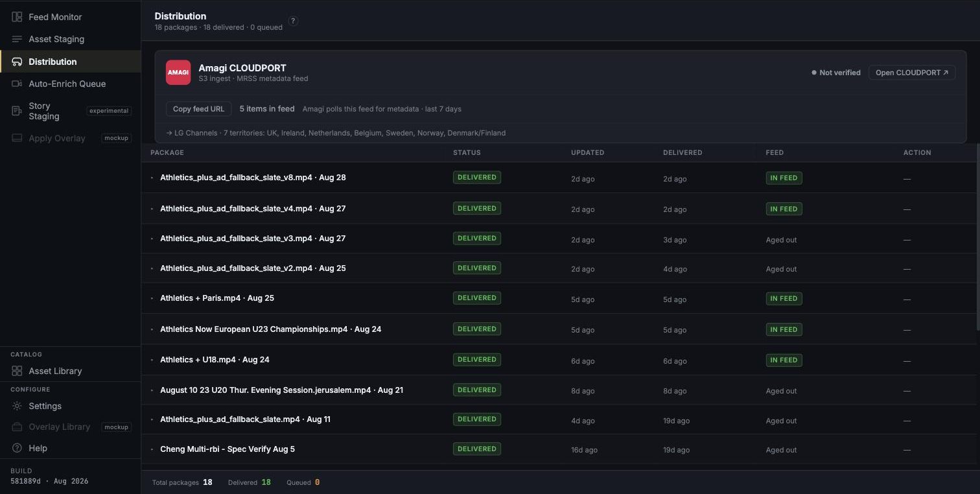Click the Story Staging icon
This screenshot has height=494, width=980.
coord(17,111)
